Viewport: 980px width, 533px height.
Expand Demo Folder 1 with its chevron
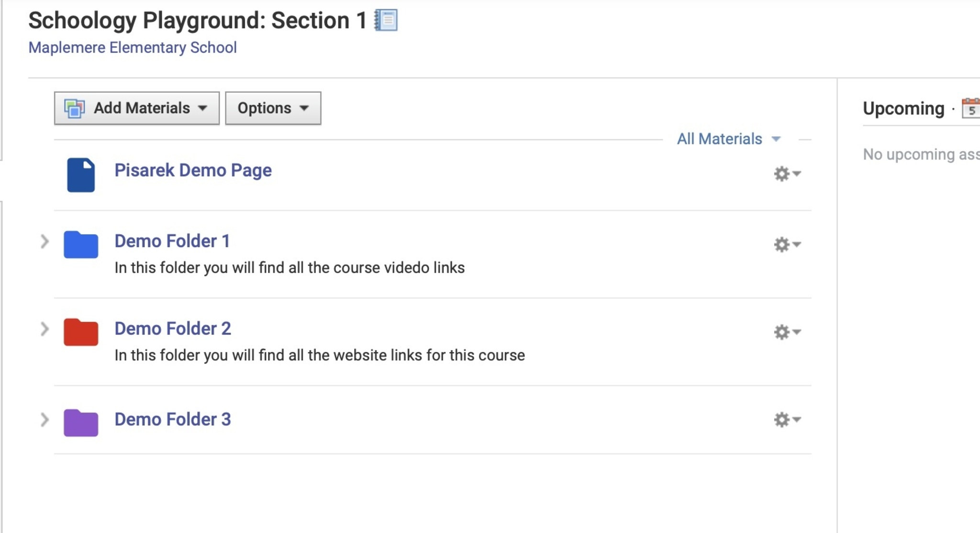[x=45, y=241]
